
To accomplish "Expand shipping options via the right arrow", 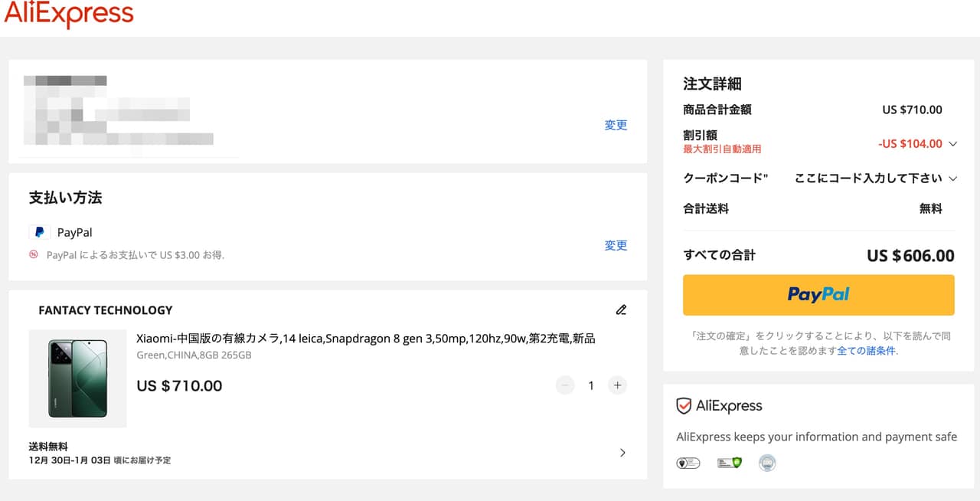I will pyautogui.click(x=622, y=453).
